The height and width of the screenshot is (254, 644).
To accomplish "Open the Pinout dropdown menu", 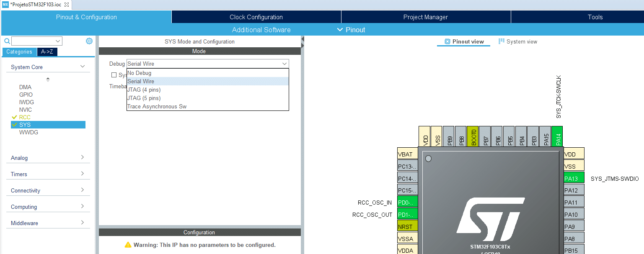I will pyautogui.click(x=351, y=30).
